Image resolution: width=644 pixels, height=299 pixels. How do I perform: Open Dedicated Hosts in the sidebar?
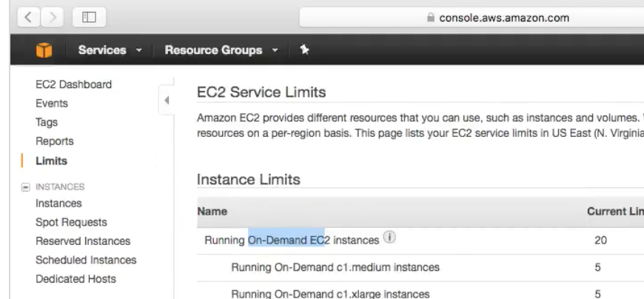pos(76,279)
